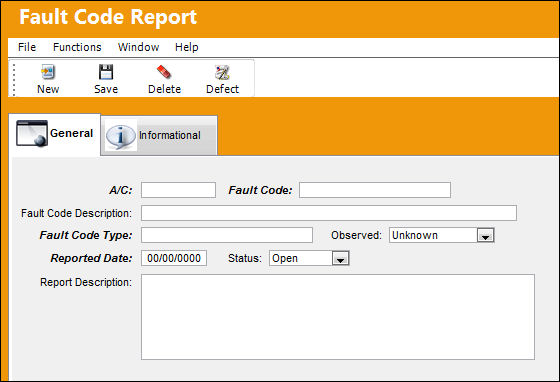The width and height of the screenshot is (560, 382).
Task: Click the "Fault Code Description:" label
Action: coord(76,213)
